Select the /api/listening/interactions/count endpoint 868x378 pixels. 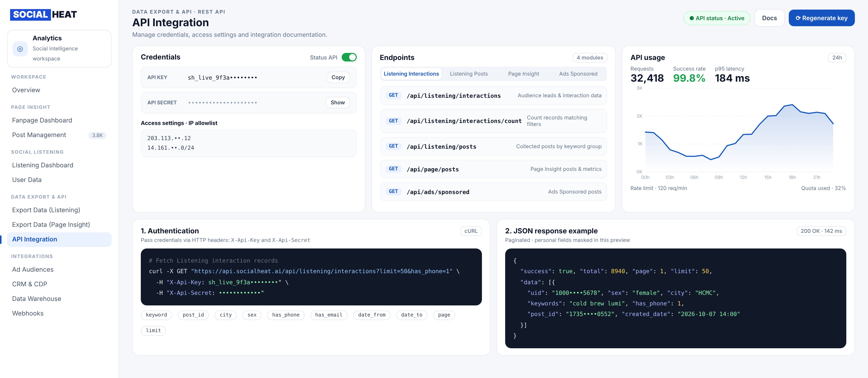click(493, 121)
